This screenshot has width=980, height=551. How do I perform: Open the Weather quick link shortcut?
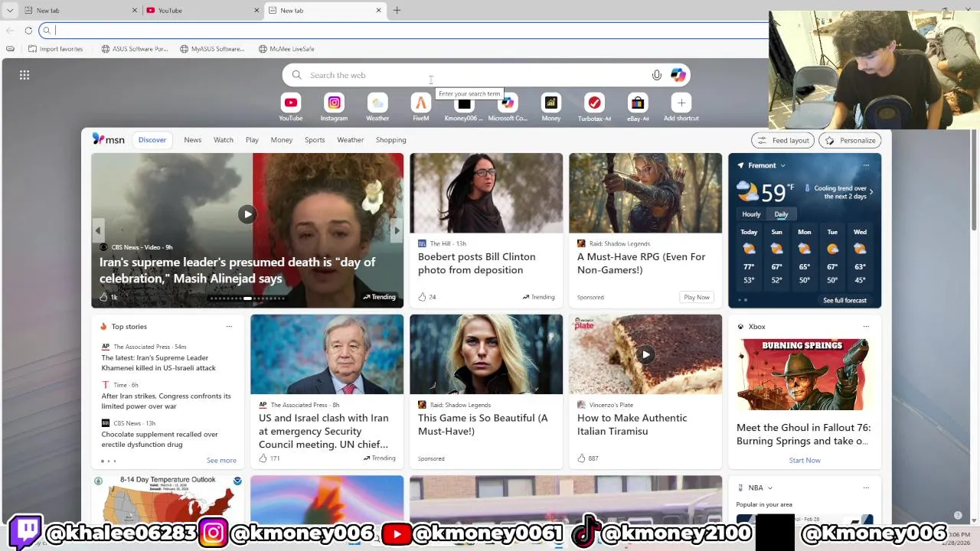[x=377, y=103]
